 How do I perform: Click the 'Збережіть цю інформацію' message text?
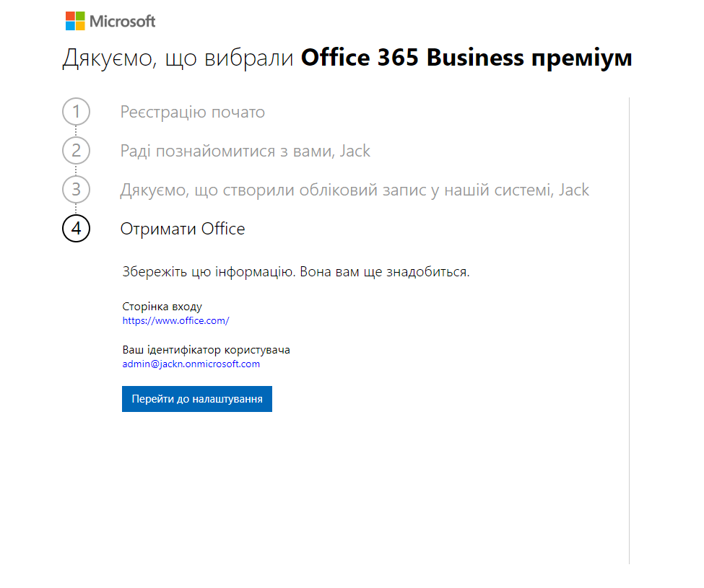[x=296, y=272]
